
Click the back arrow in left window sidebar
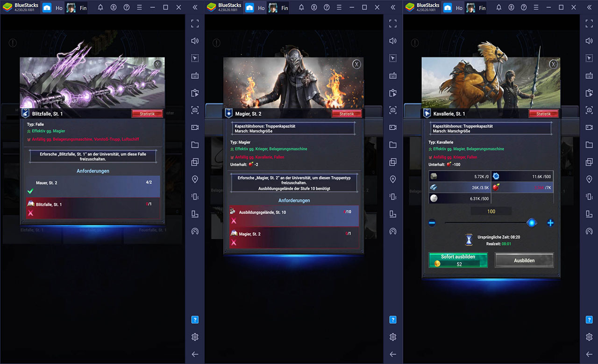point(195,354)
